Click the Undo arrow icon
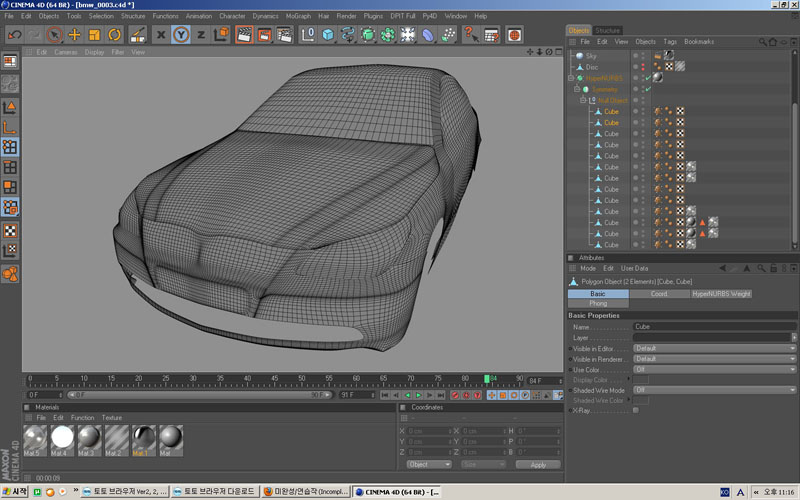 tap(14, 35)
